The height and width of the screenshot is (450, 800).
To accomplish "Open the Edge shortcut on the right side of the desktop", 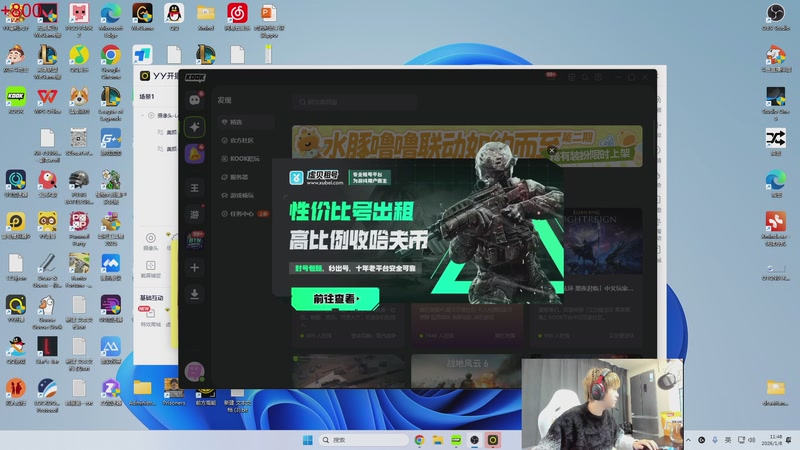I will click(x=776, y=183).
